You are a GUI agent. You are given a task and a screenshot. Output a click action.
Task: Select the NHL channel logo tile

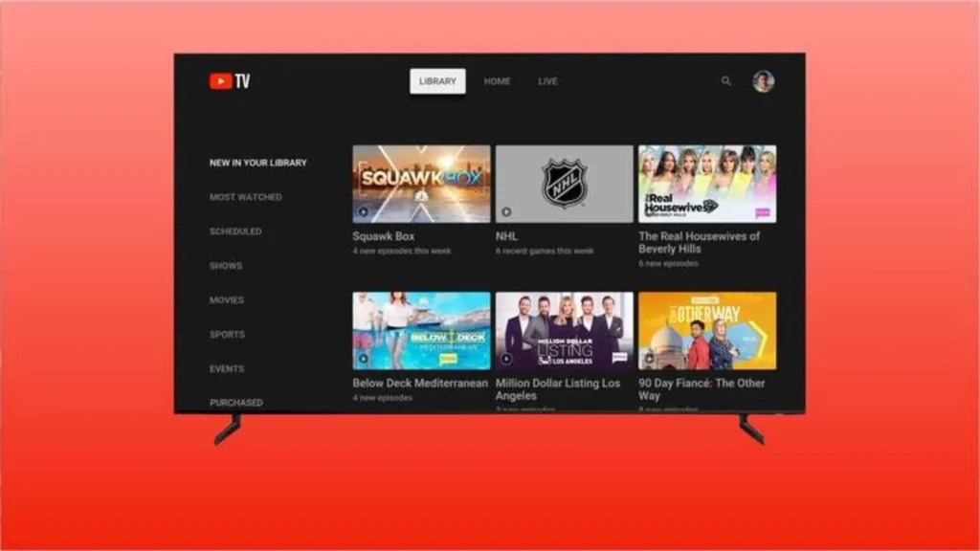[564, 182]
